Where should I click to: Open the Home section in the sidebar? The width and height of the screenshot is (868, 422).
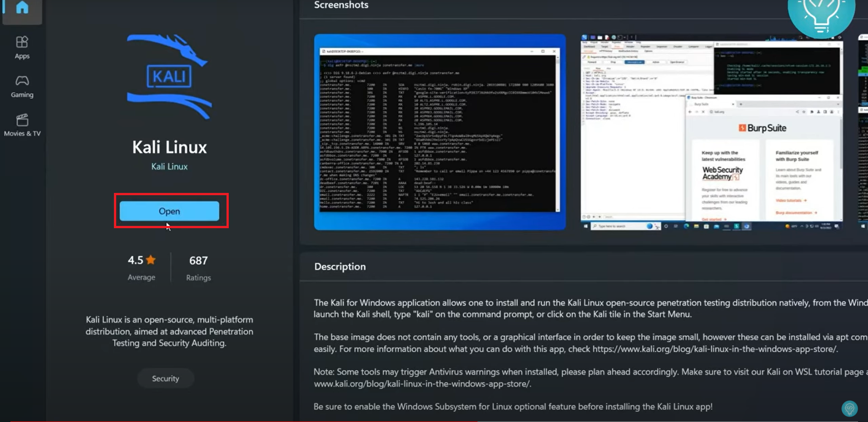[21, 8]
